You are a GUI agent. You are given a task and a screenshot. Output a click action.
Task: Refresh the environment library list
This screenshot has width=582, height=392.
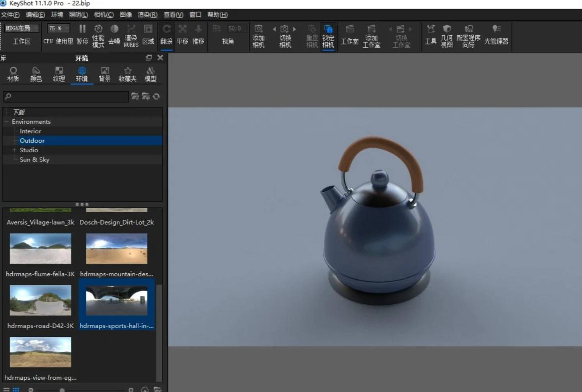157,96
